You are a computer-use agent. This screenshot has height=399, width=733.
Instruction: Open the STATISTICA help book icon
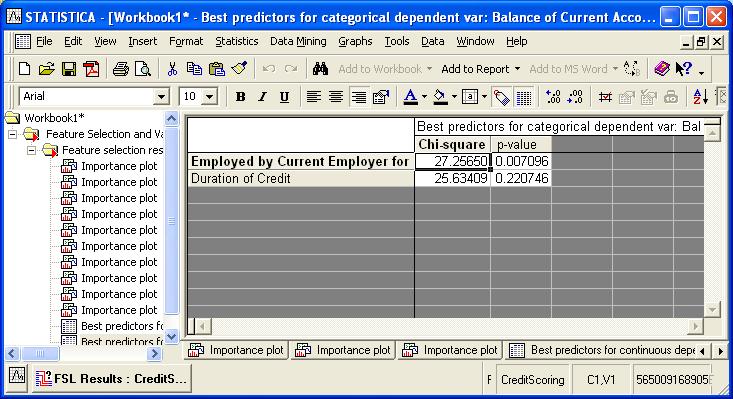click(x=662, y=69)
